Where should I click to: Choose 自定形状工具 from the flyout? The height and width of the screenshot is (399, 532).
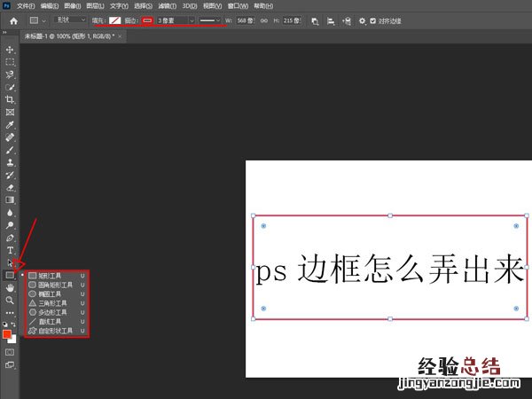(x=55, y=331)
